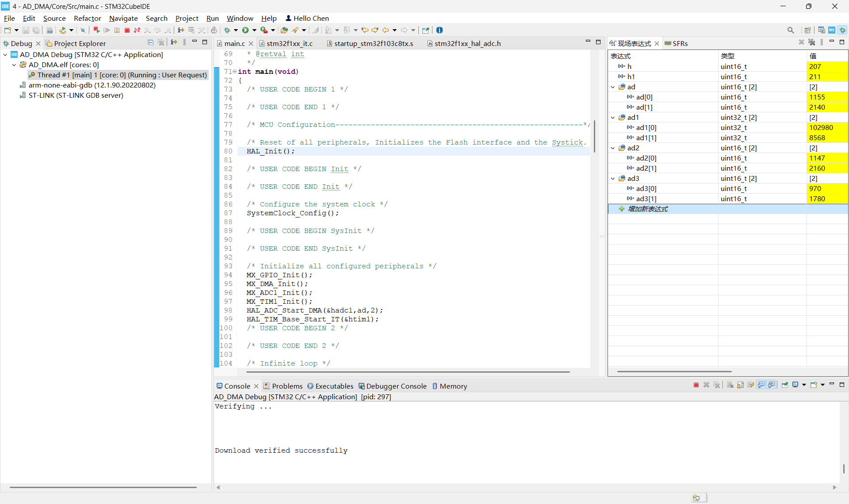Click the green Run toolbar button
The height and width of the screenshot is (504, 849).
(245, 30)
